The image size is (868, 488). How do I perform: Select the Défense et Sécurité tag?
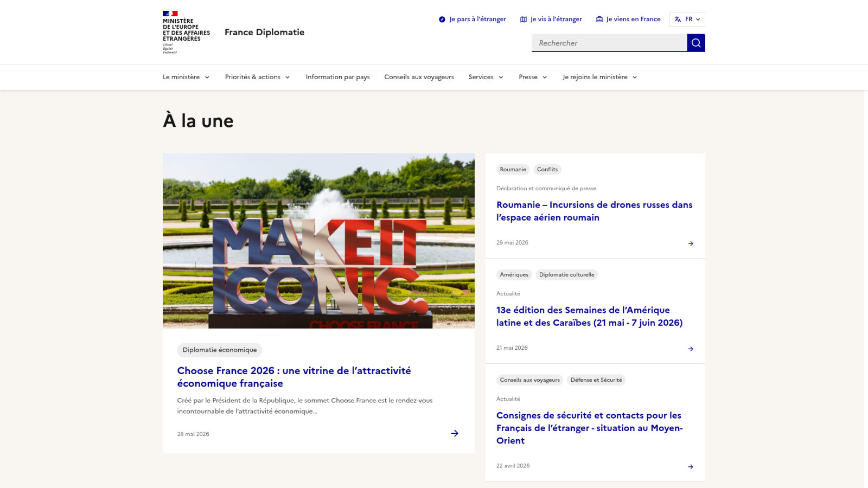pos(596,380)
